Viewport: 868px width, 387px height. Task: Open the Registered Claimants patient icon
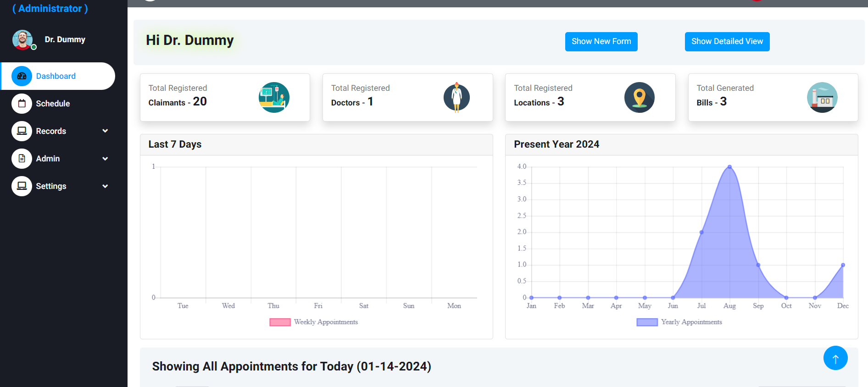[x=274, y=97]
